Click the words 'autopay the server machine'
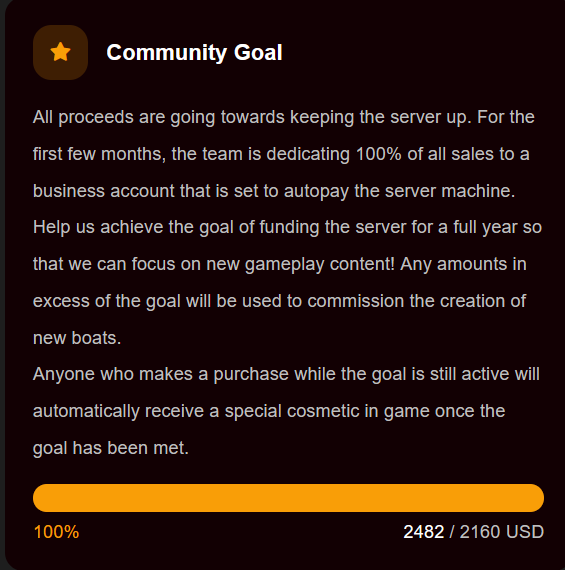This screenshot has width=565, height=570. coord(398,191)
